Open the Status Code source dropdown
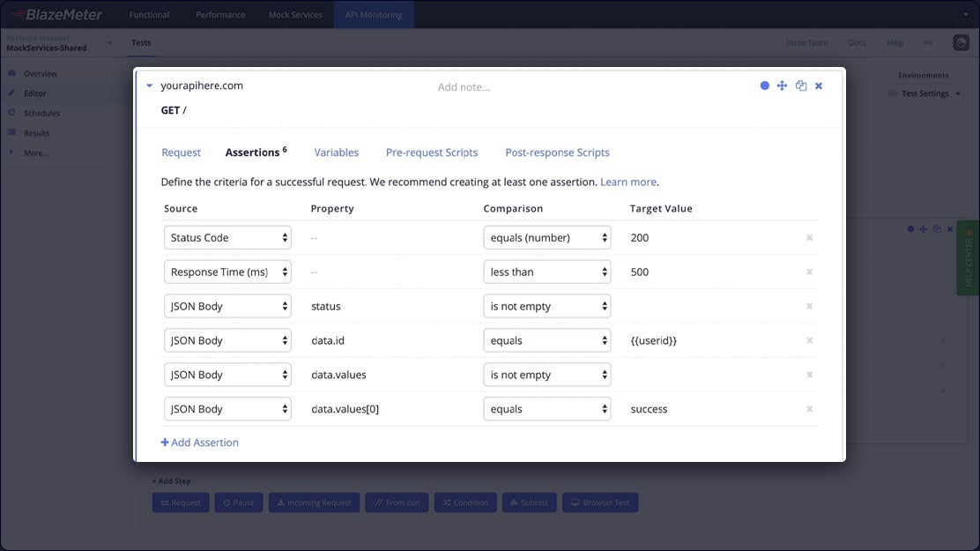 click(x=227, y=238)
